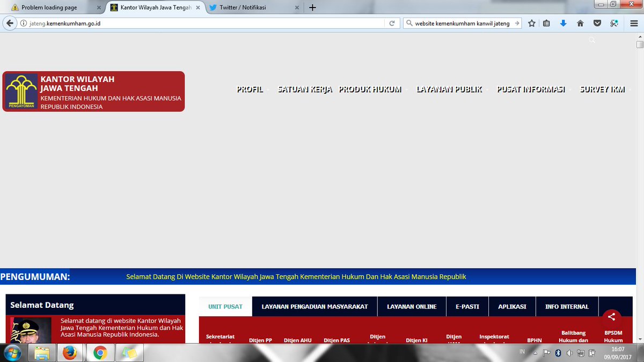This screenshot has height=362, width=644.
Task: Click the page vertical scrollbar thumb
Action: coord(639,45)
